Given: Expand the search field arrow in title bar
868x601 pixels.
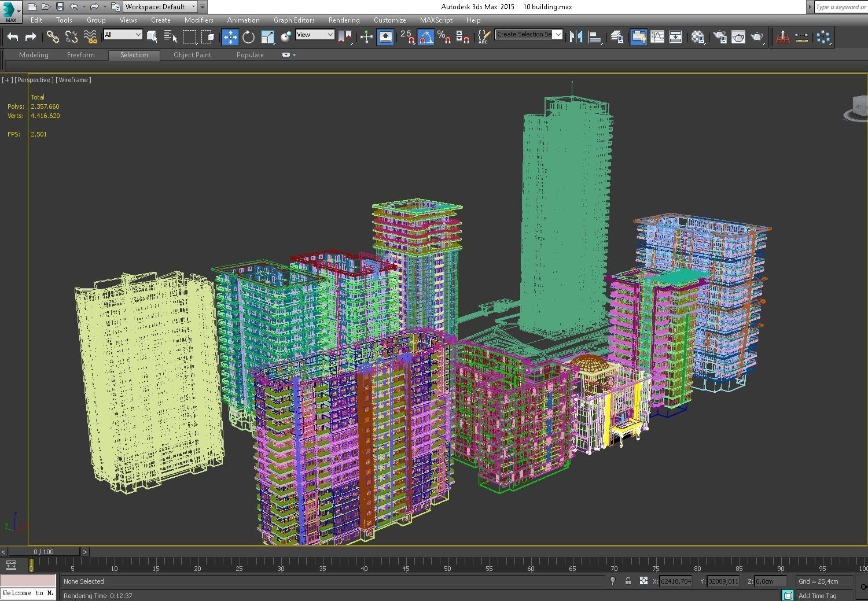Looking at the screenshot, I should click(x=810, y=7).
